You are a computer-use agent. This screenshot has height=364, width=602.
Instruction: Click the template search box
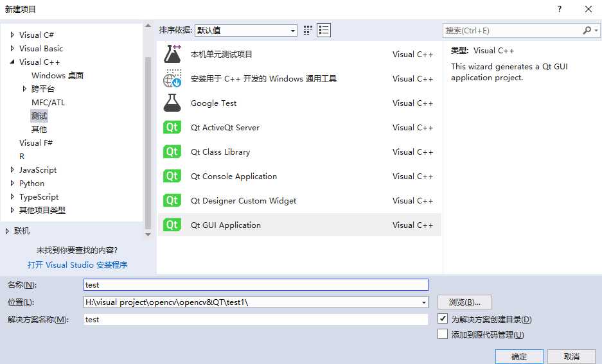pyautogui.click(x=512, y=30)
